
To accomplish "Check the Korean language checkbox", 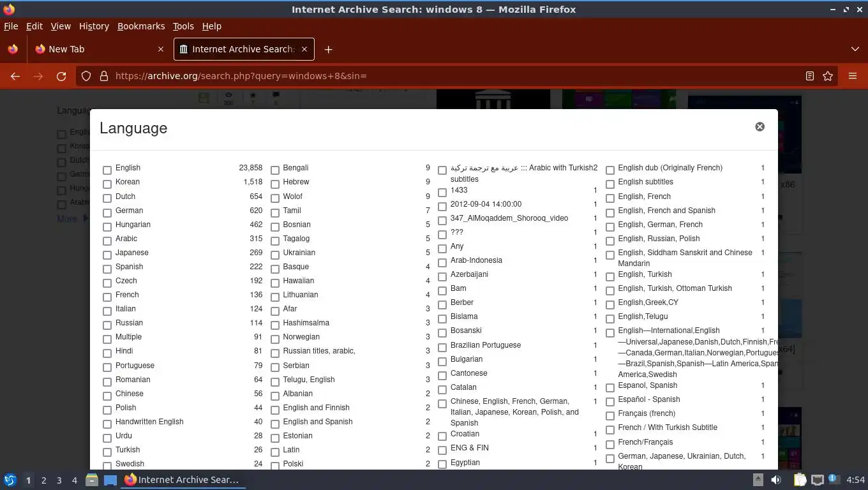I will (107, 184).
